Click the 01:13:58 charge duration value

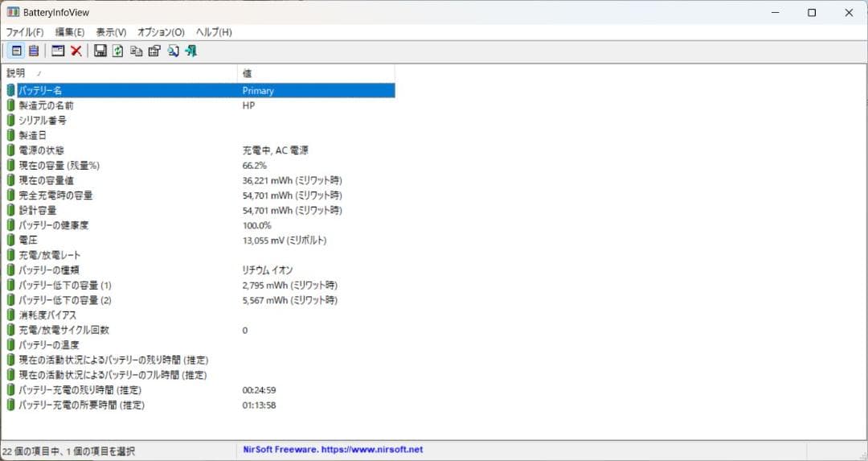point(259,405)
